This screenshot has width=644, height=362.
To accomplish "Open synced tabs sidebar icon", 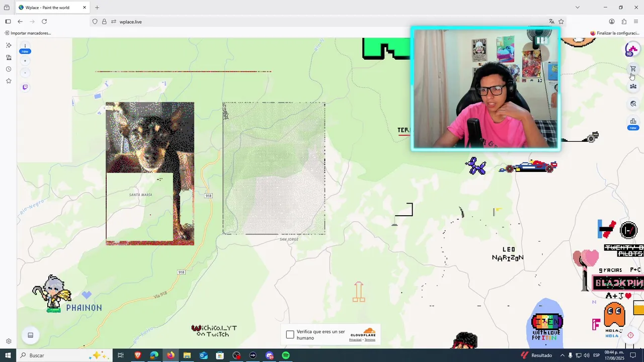I will tap(9, 57).
